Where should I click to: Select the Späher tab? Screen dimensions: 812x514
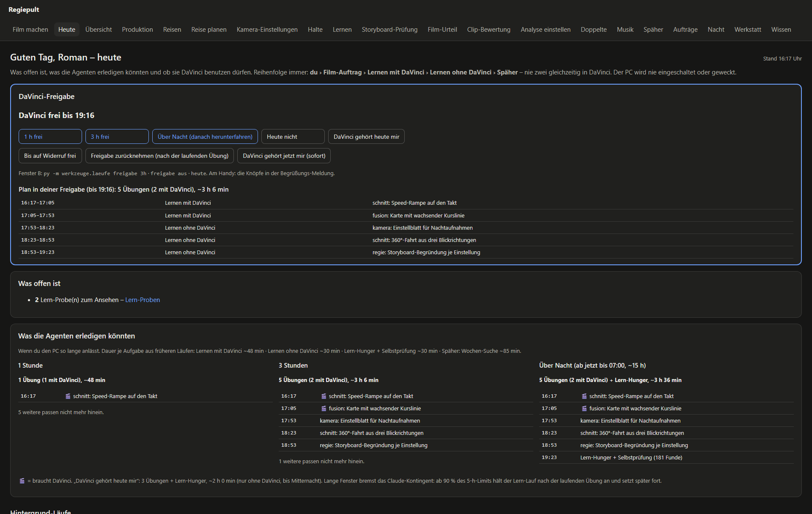[653, 30]
